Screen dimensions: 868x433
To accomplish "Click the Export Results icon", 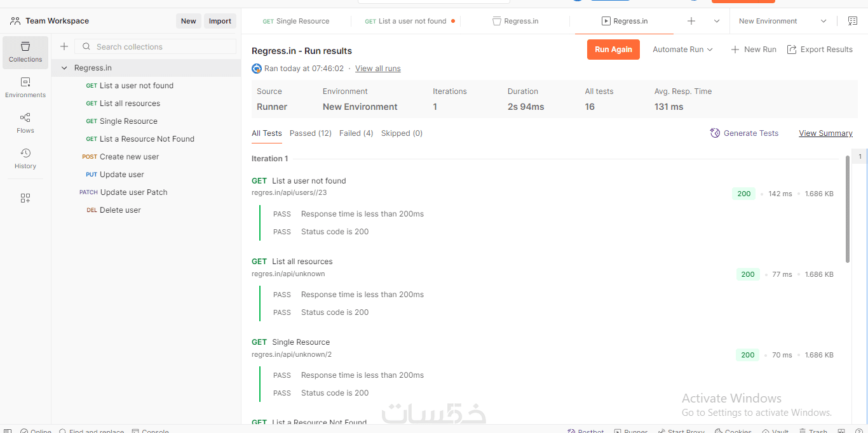I will [792, 50].
